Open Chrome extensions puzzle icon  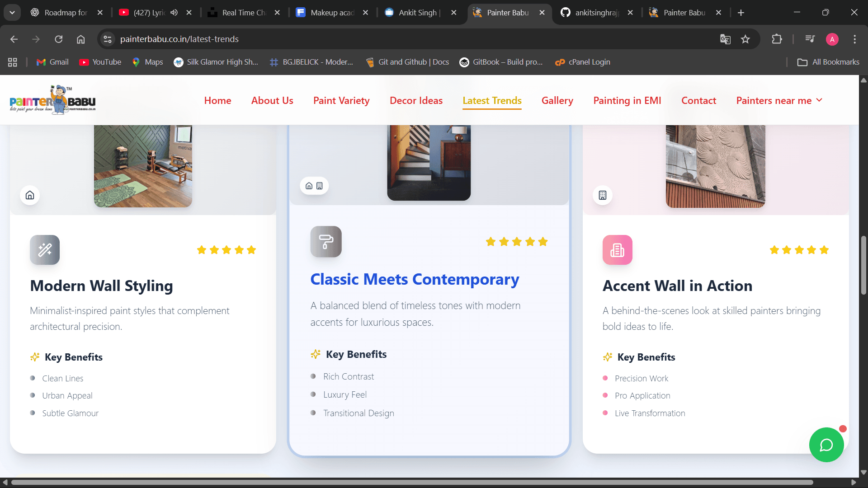pos(777,39)
